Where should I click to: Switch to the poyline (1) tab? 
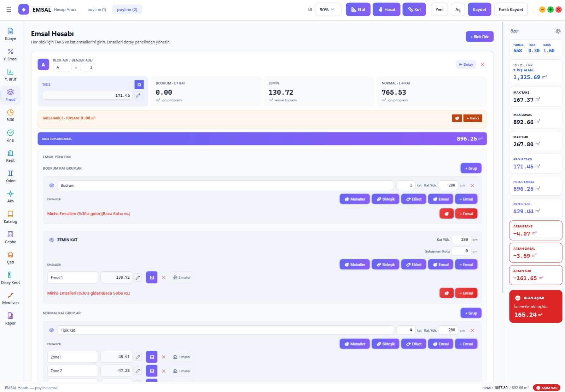coord(97,10)
